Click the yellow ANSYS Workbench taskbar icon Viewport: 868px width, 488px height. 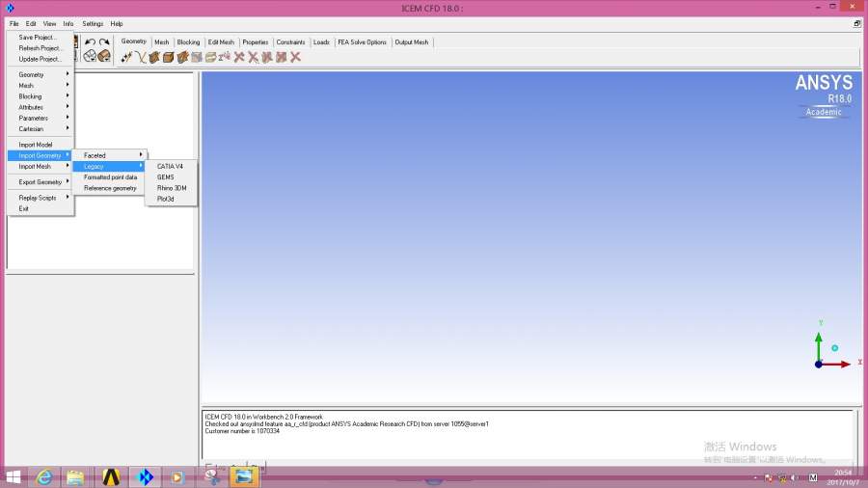[111, 477]
